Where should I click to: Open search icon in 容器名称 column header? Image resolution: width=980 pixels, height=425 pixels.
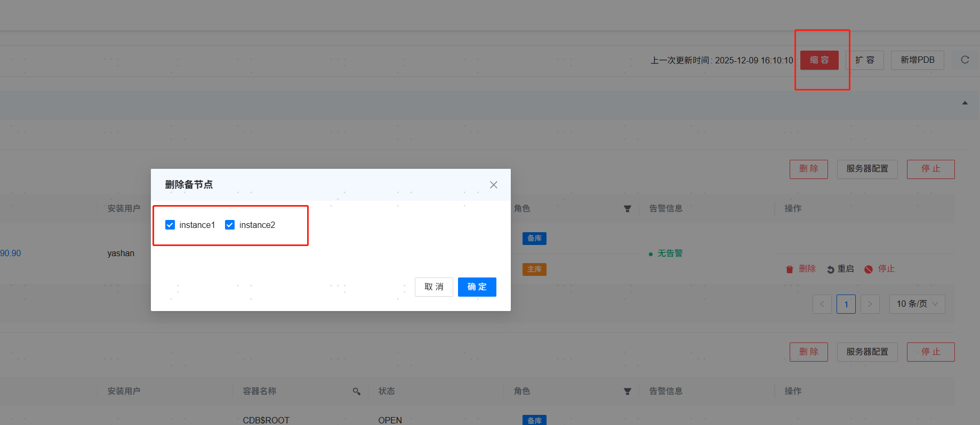click(357, 391)
